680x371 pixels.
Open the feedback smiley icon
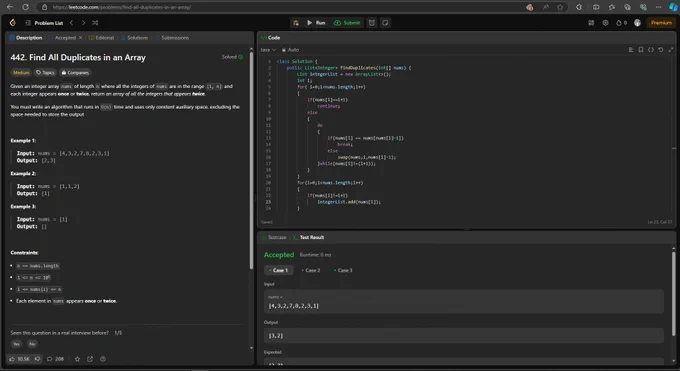click(x=103, y=359)
